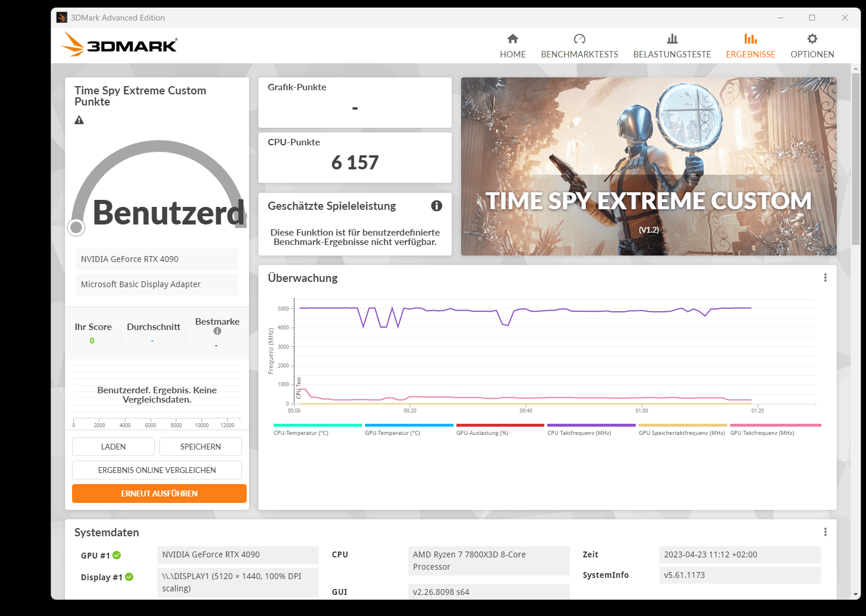This screenshot has width=866, height=616.
Task: Open the Benchmarktests tab
Action: coord(579,46)
